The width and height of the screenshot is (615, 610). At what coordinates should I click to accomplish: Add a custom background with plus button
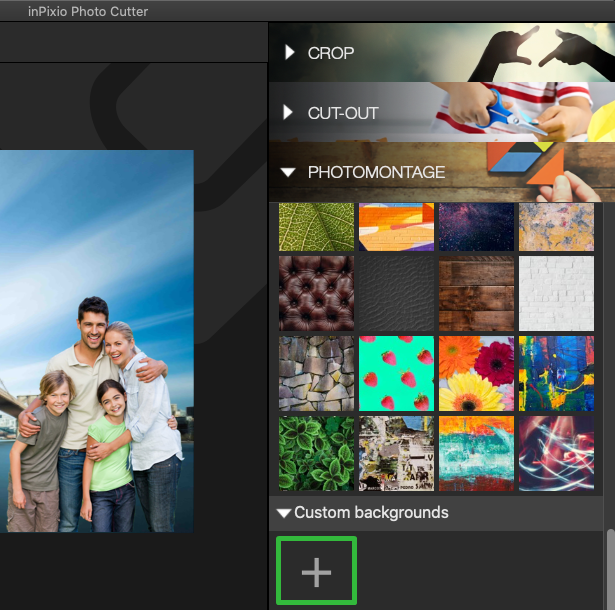317,571
